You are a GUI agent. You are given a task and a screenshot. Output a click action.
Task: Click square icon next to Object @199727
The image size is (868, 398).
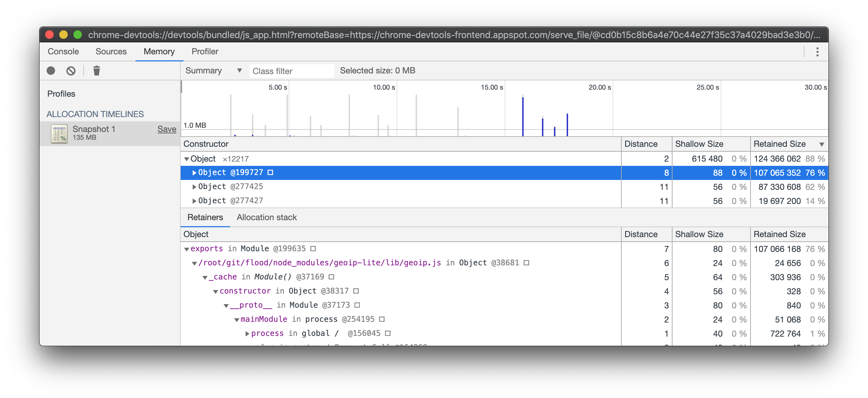pyautogui.click(x=271, y=173)
